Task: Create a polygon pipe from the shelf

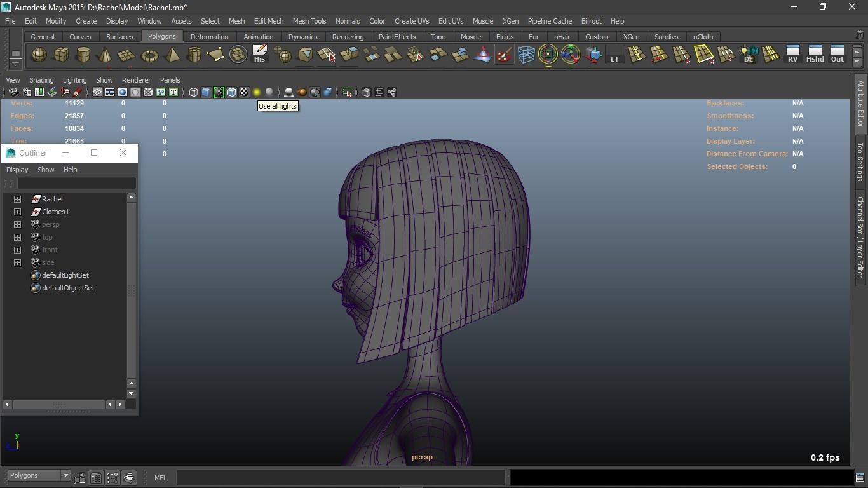Action: (194, 55)
